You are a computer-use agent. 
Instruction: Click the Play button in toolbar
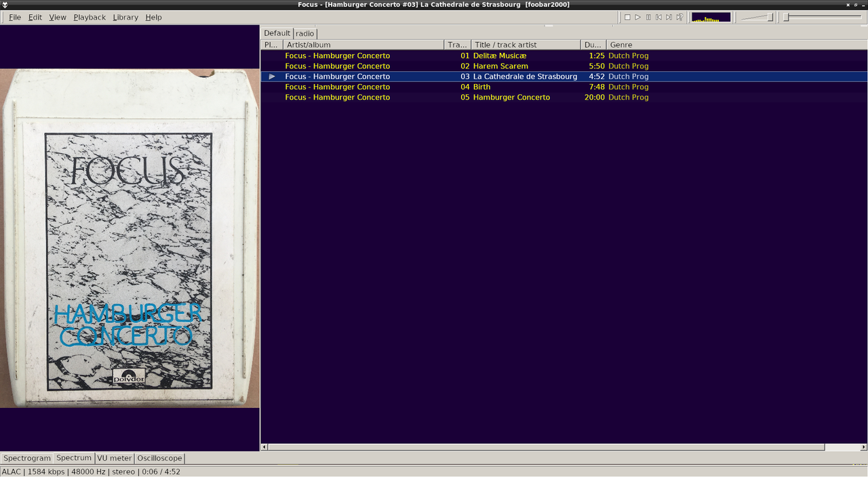637,17
